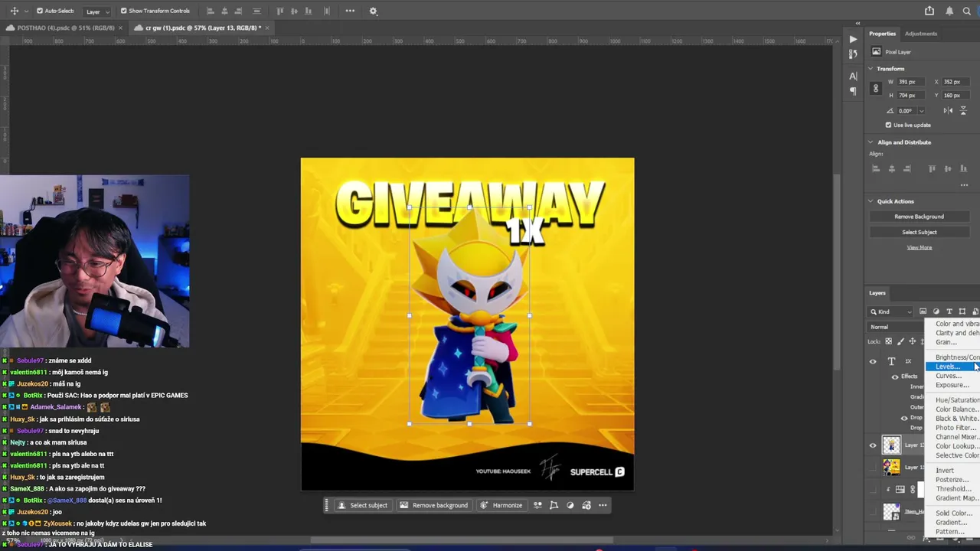980x551 pixels.
Task: Switch to the Properties tab
Action: coord(882,34)
